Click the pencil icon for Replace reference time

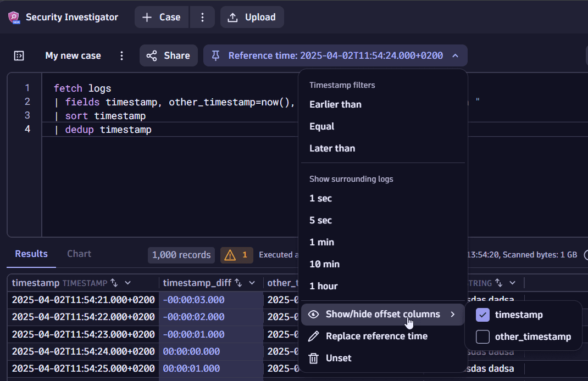313,337
